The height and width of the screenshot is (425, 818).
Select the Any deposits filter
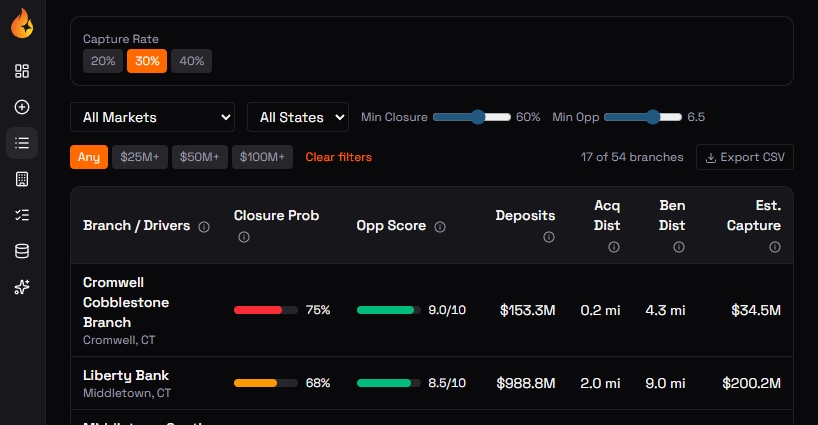pyautogui.click(x=89, y=157)
